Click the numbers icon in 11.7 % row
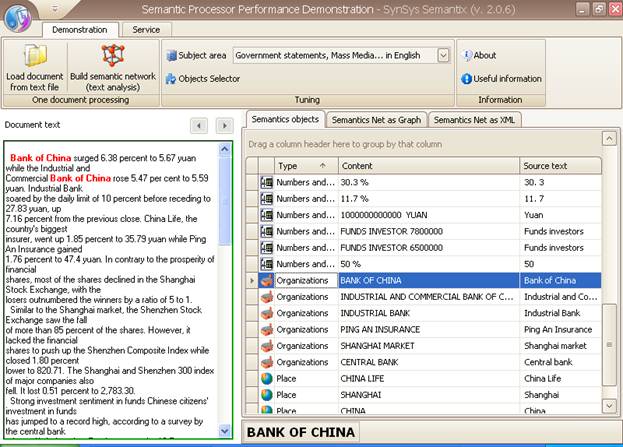The width and height of the screenshot is (623, 447). tap(266, 199)
